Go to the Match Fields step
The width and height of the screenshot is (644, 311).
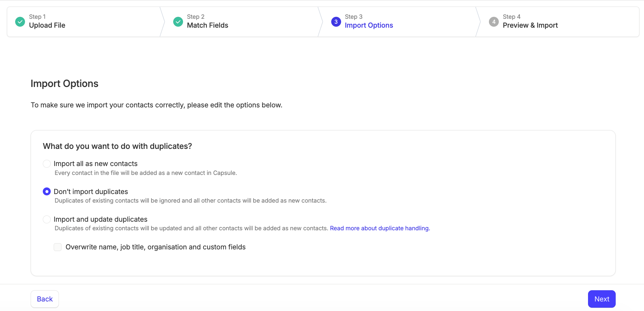tap(207, 25)
